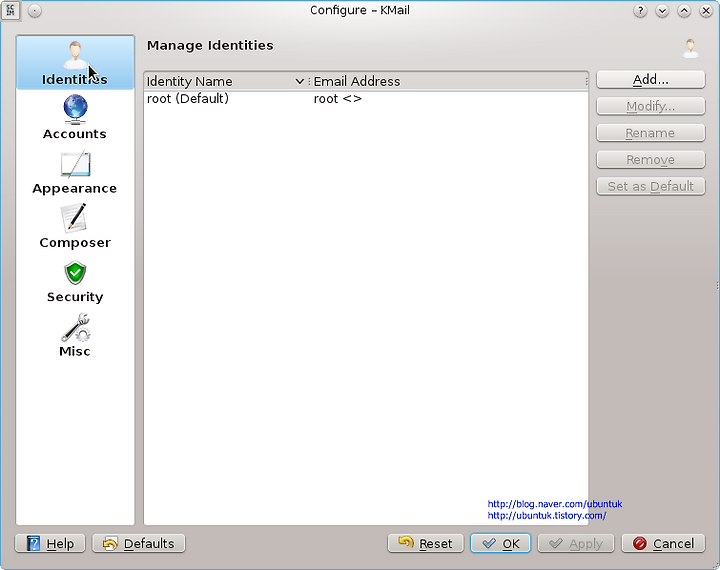Cancel the Configure KMail dialog
Image resolution: width=720 pixels, height=570 pixels.
pyautogui.click(x=664, y=543)
